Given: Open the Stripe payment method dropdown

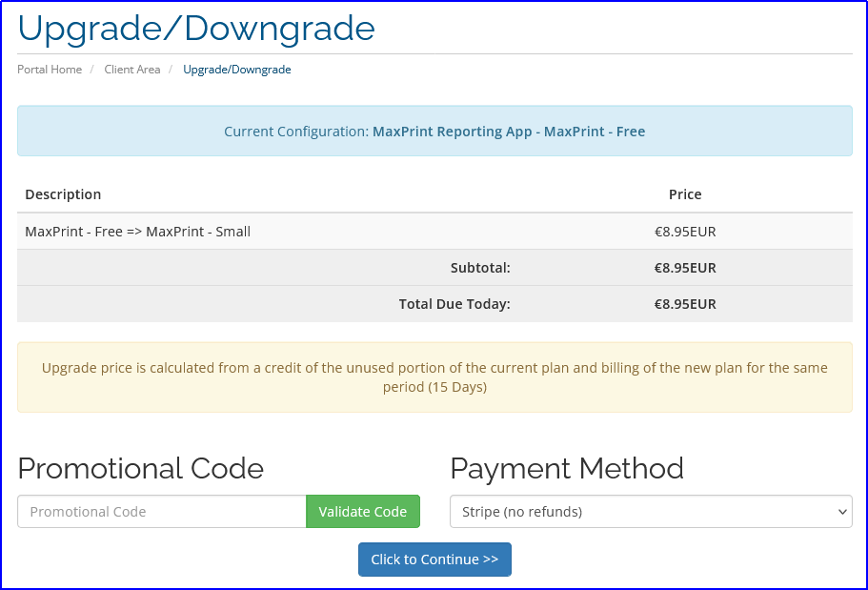Looking at the screenshot, I should click(x=651, y=511).
